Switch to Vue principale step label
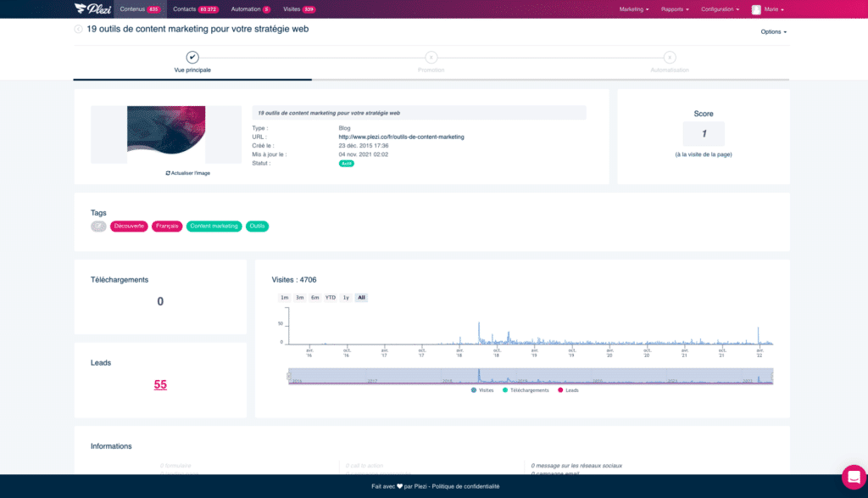This screenshot has height=498, width=868. [x=192, y=70]
